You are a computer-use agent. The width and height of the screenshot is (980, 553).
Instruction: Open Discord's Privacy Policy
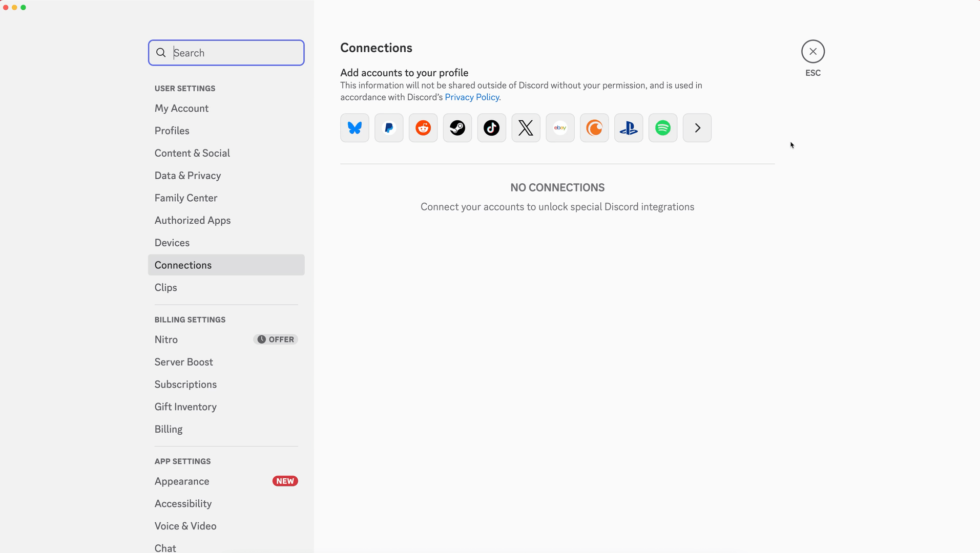[x=472, y=97]
